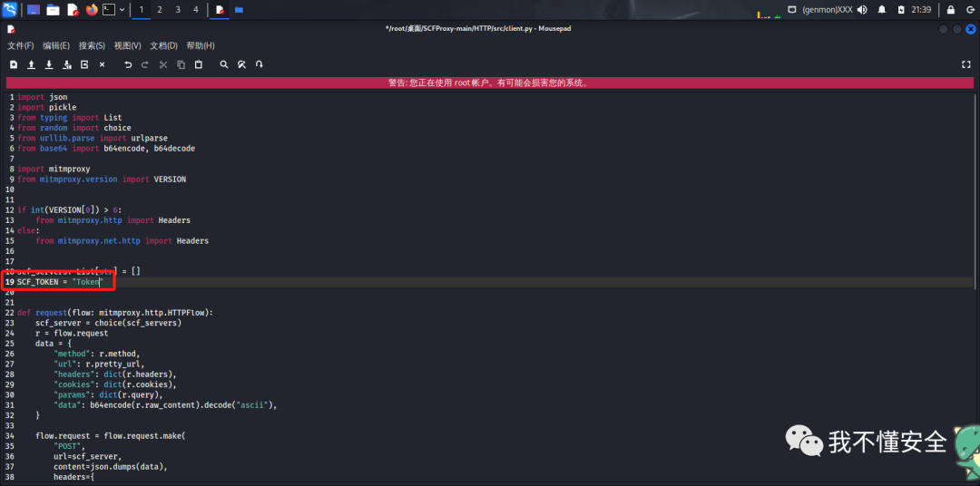This screenshot has height=486, width=980.
Task: Switch to workspace 4
Action: click(x=195, y=10)
